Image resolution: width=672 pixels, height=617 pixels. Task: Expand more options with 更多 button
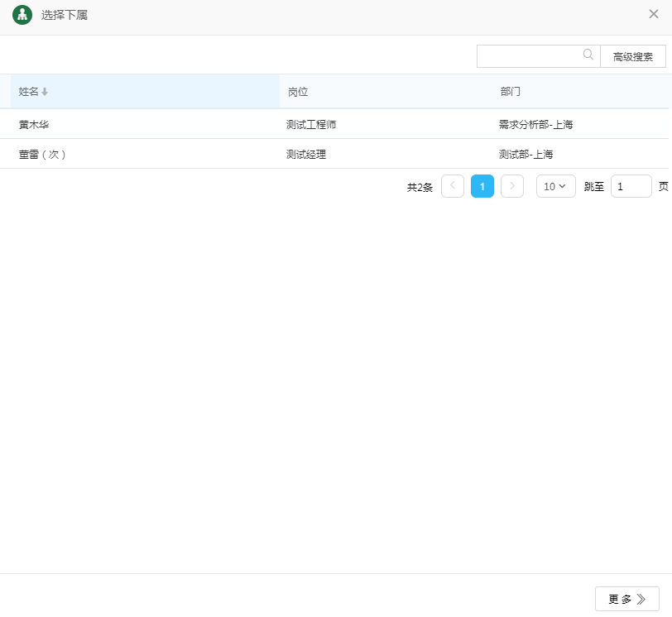(x=626, y=599)
